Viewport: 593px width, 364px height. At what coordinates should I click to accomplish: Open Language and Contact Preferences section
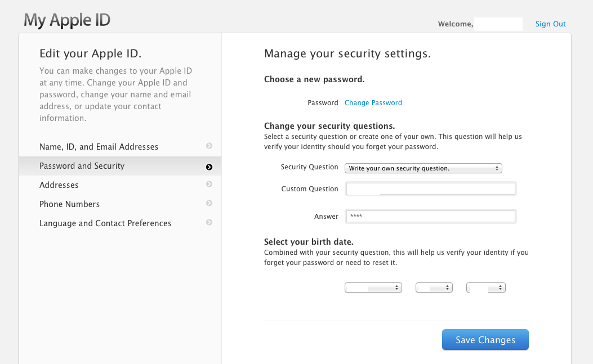pyautogui.click(x=121, y=223)
